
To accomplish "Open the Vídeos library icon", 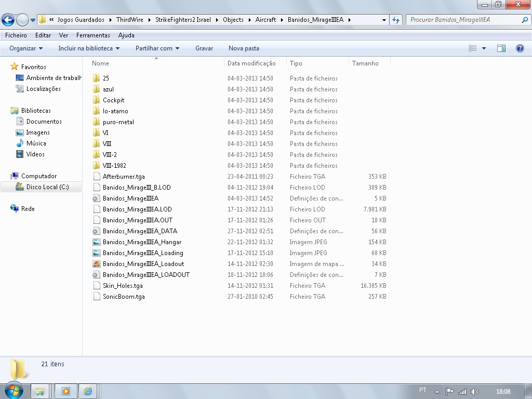I will click(x=20, y=154).
